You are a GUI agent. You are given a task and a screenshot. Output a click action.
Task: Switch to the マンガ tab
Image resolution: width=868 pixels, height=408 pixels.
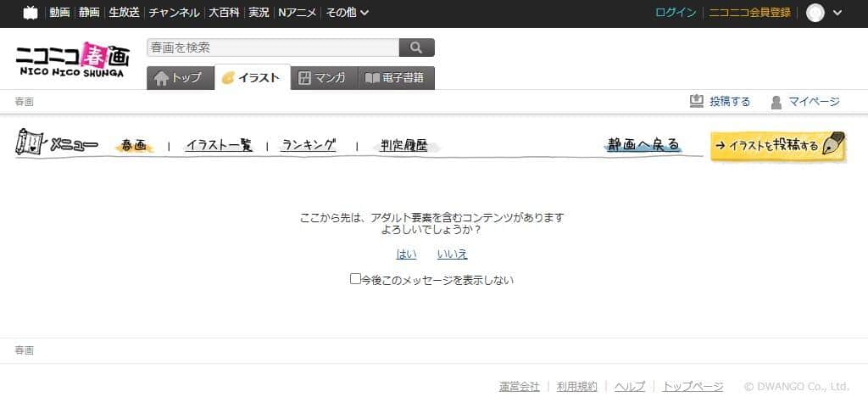324,78
